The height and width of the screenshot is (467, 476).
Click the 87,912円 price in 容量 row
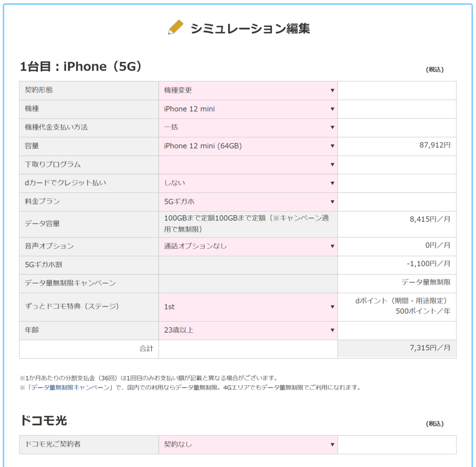(x=435, y=145)
